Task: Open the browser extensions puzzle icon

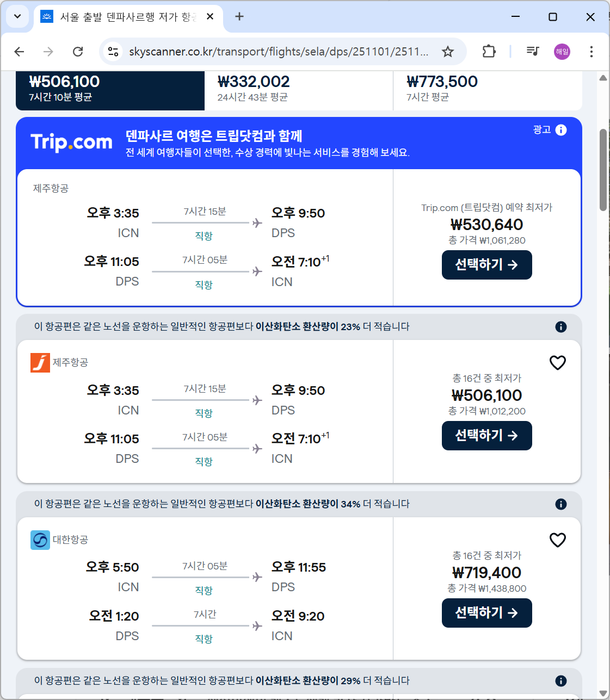Action: 488,51
